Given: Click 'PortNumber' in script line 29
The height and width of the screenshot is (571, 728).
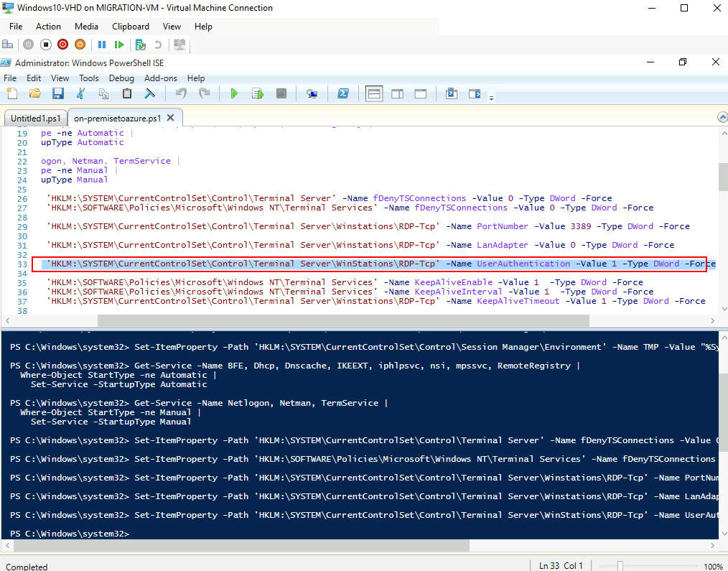Looking at the screenshot, I should (503, 226).
